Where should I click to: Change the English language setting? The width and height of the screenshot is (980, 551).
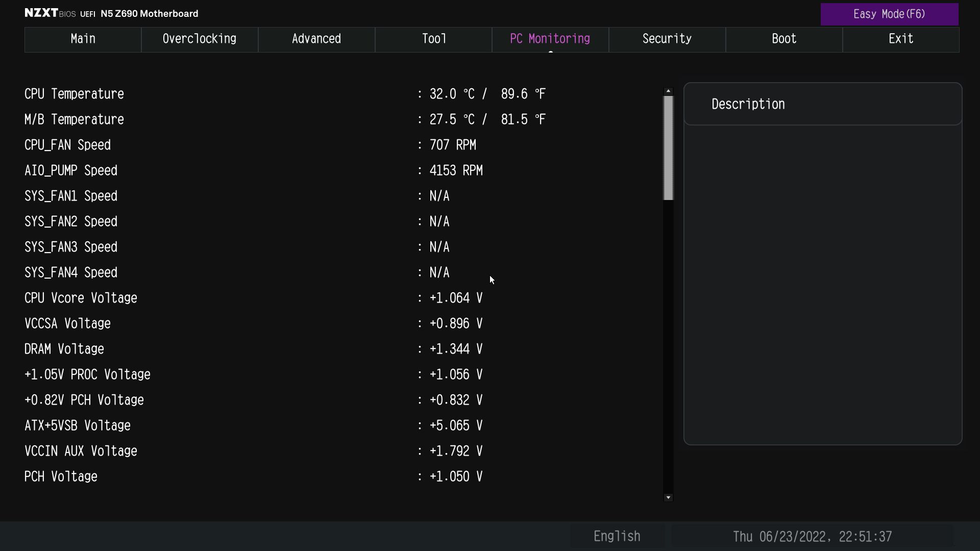click(617, 536)
